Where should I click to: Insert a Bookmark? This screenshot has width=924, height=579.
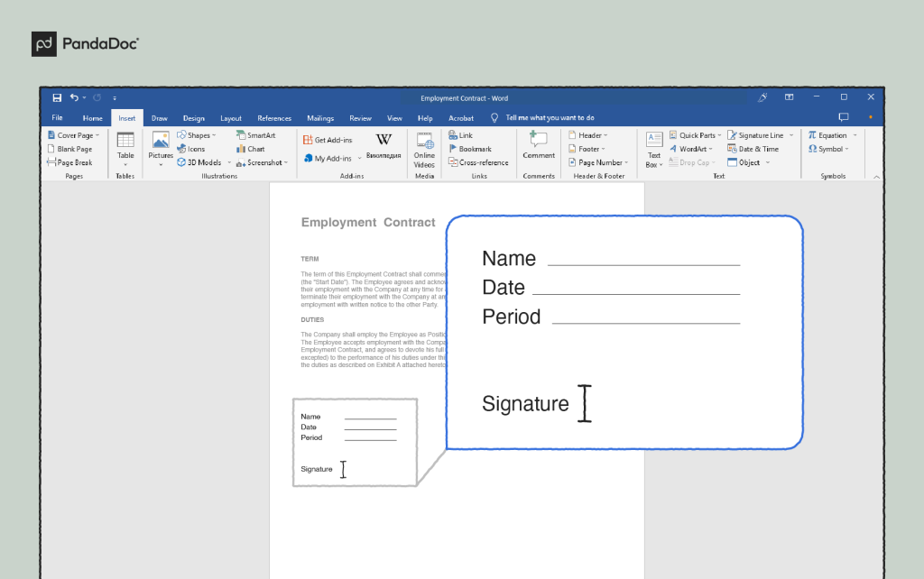click(470, 149)
